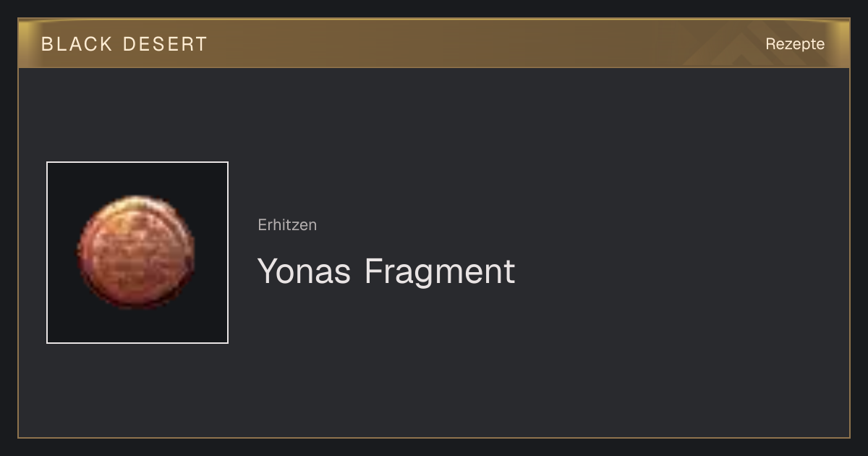This screenshot has height=456, width=868.
Task: Click the word BLACK in the header
Action: point(77,44)
